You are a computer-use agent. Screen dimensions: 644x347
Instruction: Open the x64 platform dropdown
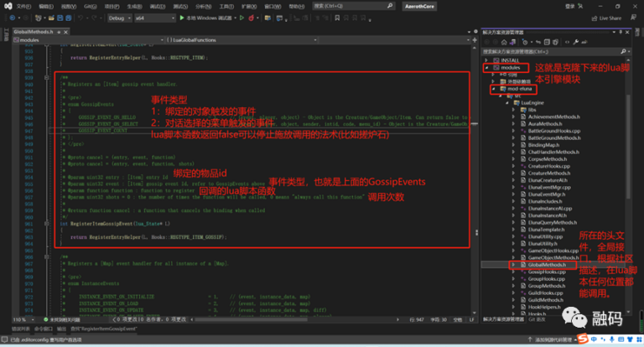click(147, 18)
